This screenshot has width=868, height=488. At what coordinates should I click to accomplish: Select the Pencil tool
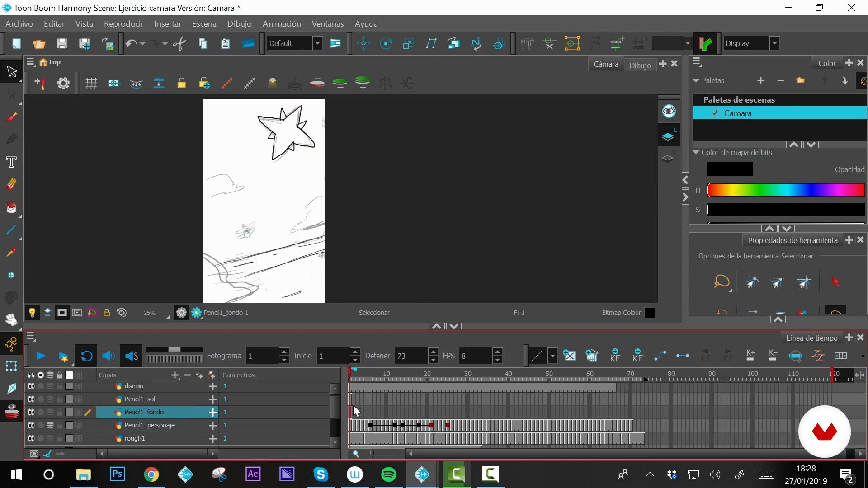click(x=11, y=139)
